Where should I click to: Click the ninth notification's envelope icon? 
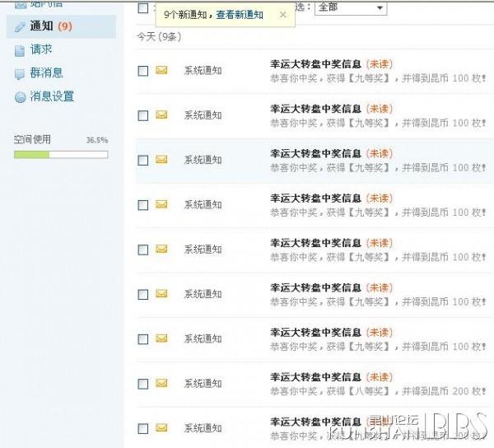coord(161,428)
